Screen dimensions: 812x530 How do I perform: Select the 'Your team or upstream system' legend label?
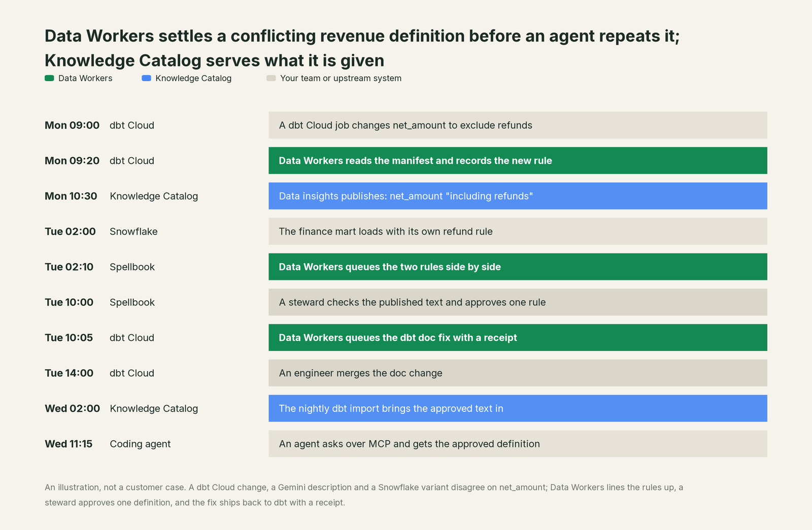(x=341, y=78)
